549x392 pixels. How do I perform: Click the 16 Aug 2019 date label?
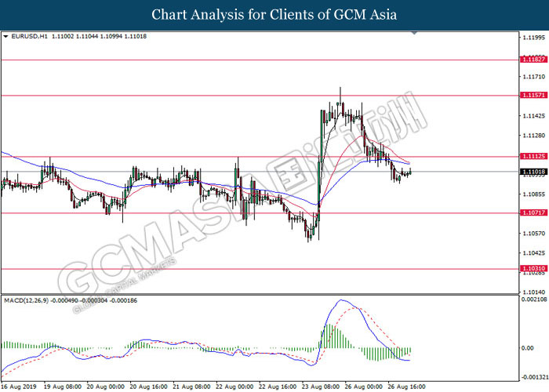click(x=19, y=387)
